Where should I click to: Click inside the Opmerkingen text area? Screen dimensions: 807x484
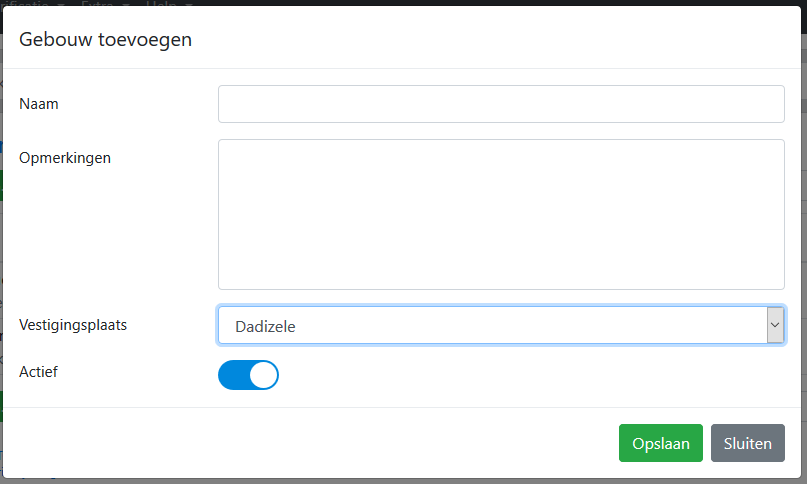point(501,214)
